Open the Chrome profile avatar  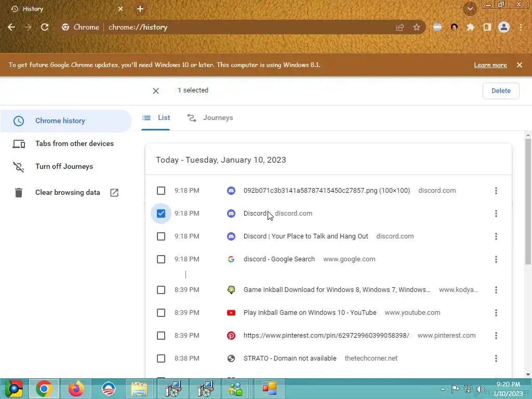(504, 27)
